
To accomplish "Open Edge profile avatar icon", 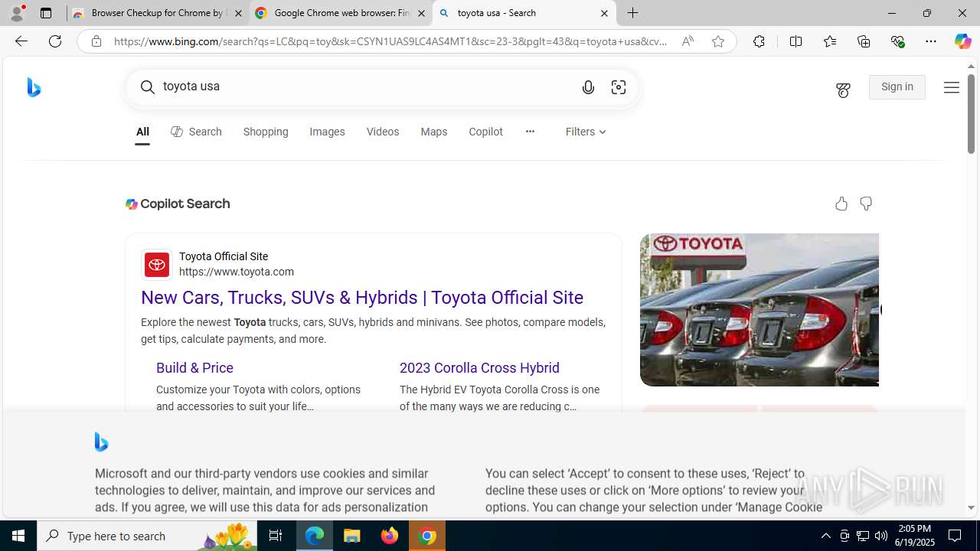I will coord(17,13).
